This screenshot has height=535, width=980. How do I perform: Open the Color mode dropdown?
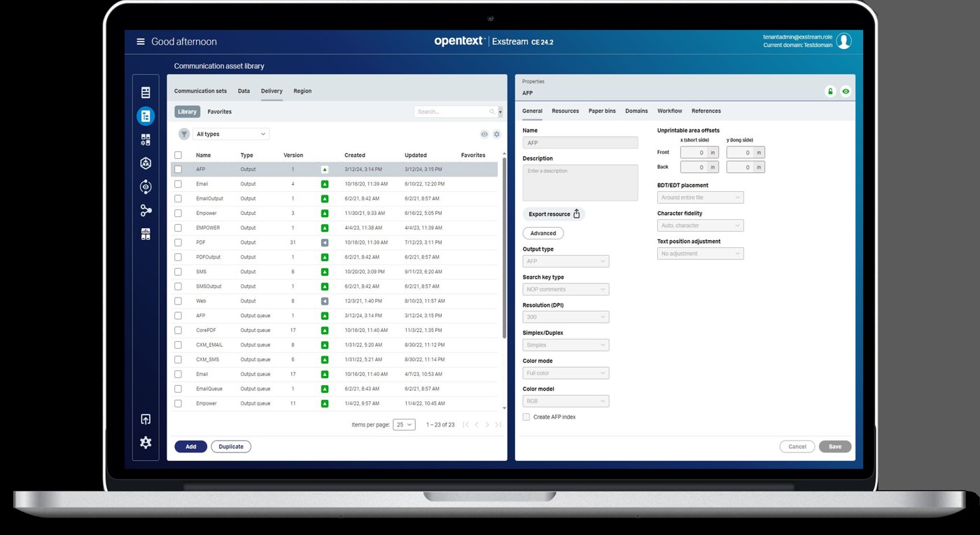pyautogui.click(x=566, y=373)
